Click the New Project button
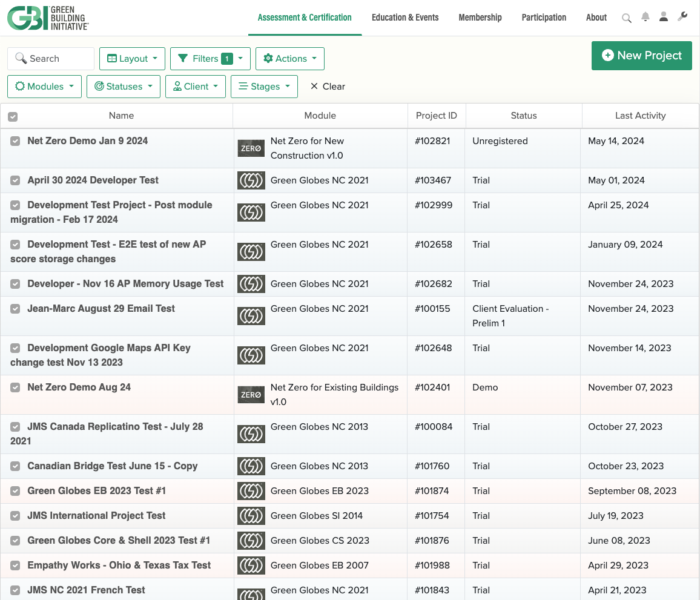This screenshot has width=700, height=600. pyautogui.click(x=641, y=56)
